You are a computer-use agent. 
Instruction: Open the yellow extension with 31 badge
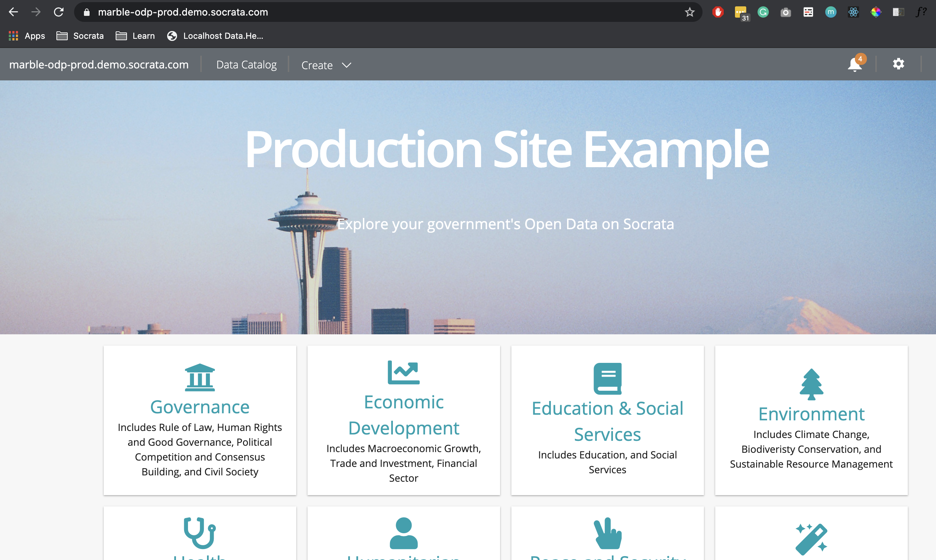[x=742, y=13]
